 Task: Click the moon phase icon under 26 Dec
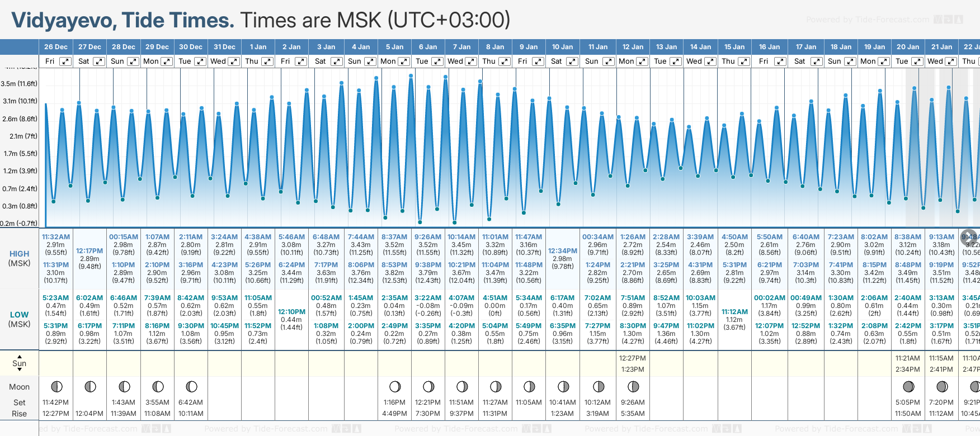pos(56,386)
